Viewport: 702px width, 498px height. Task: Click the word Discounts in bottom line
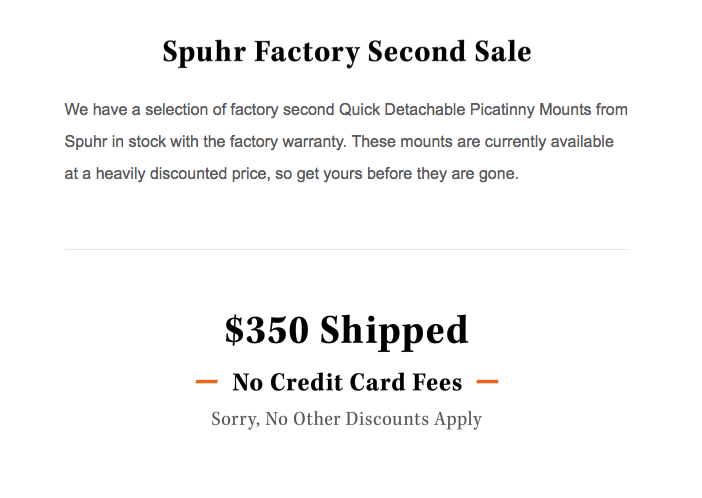pos(387,419)
